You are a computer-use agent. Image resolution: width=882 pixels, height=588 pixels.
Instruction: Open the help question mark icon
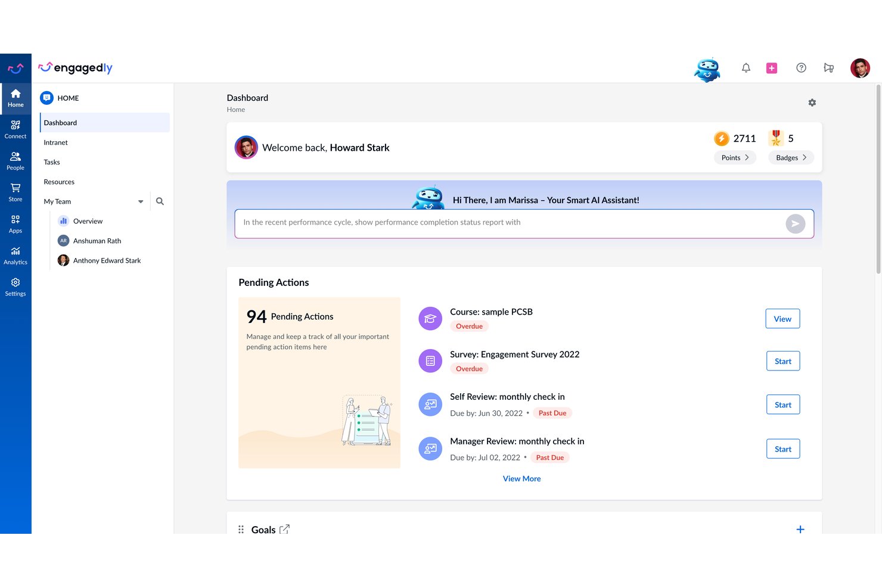801,68
